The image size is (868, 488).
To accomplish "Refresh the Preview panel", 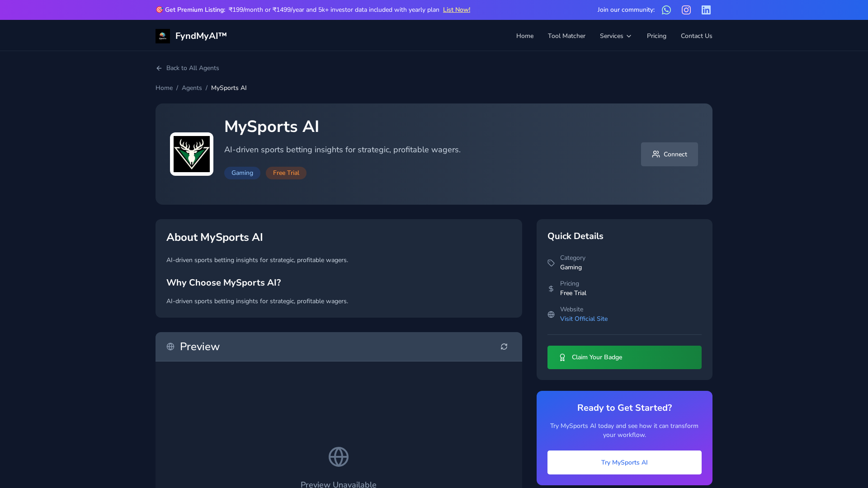I will point(504,347).
